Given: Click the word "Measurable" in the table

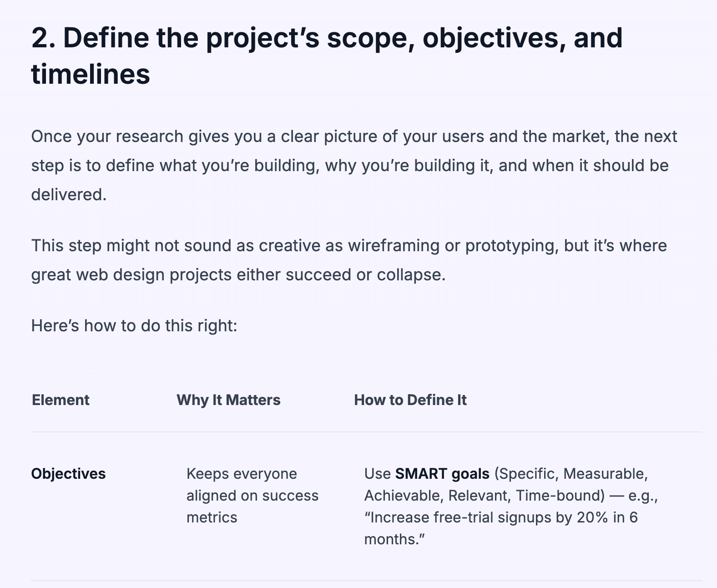Looking at the screenshot, I should point(605,474).
